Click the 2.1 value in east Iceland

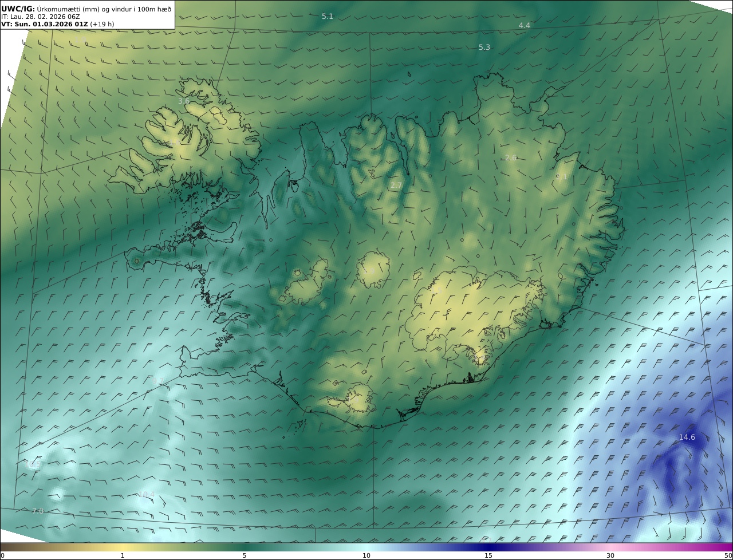tap(562, 177)
